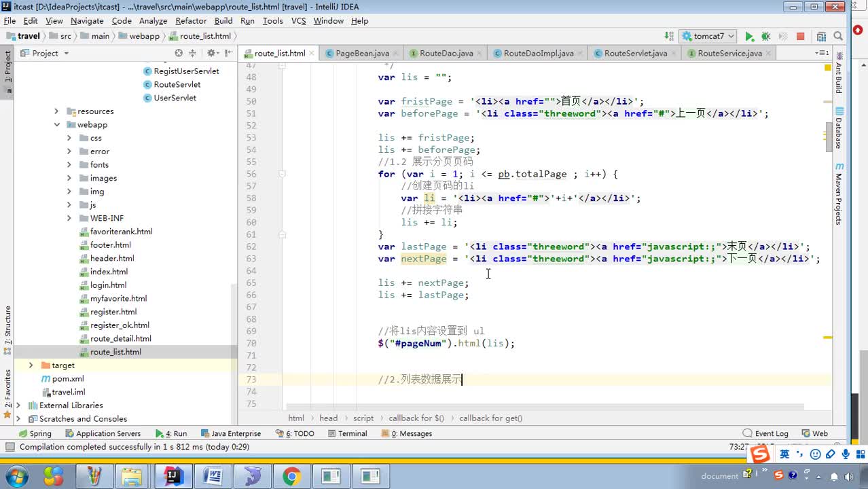Start debugging with the Debug icon
Viewport: 868px width, 489px height.
coord(765,37)
